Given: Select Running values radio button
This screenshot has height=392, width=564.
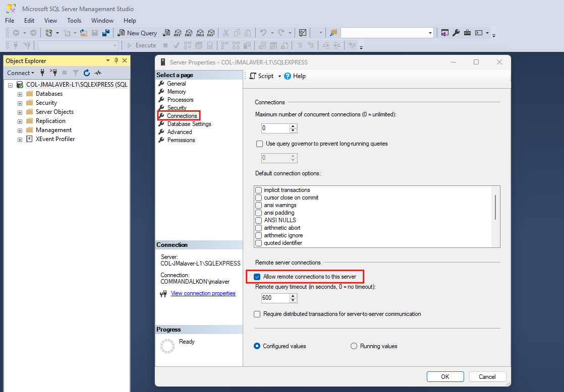Looking at the screenshot, I should pyautogui.click(x=354, y=346).
